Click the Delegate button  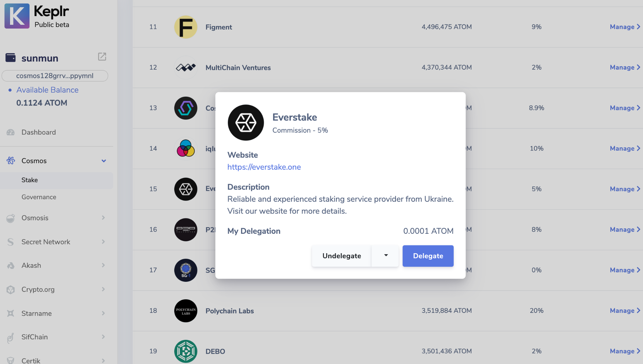428,256
